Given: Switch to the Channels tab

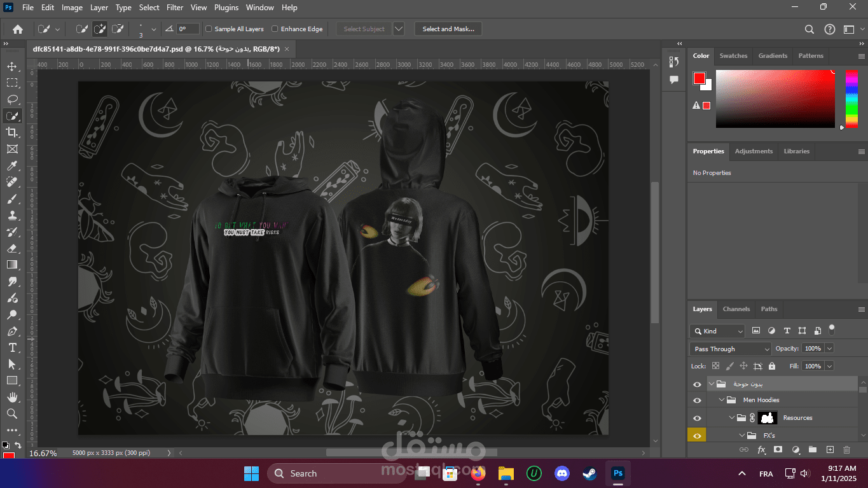Looking at the screenshot, I should pyautogui.click(x=736, y=309).
